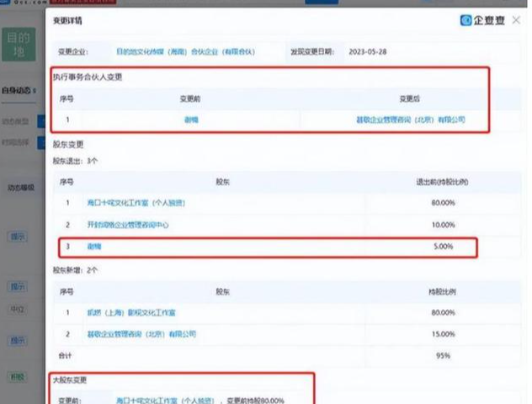Select the date 2023-05-28
Viewport: 532px width, 404px height.
click(x=368, y=52)
